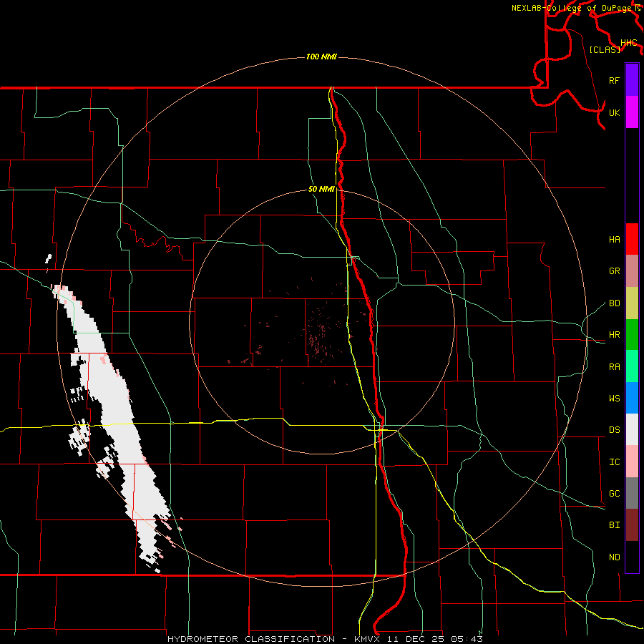
Task: Click the HYDROMETEOR CLASSIFICATION title text
Action: click(251, 639)
